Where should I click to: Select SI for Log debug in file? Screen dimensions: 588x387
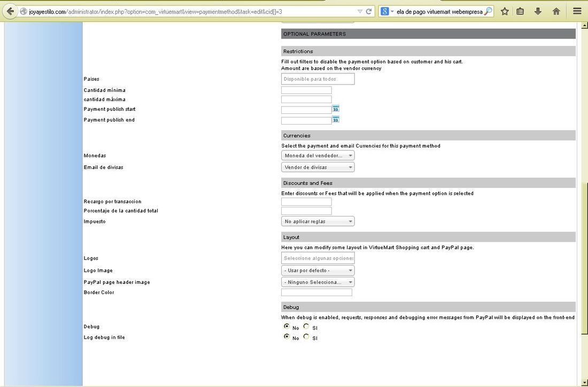(x=306, y=336)
